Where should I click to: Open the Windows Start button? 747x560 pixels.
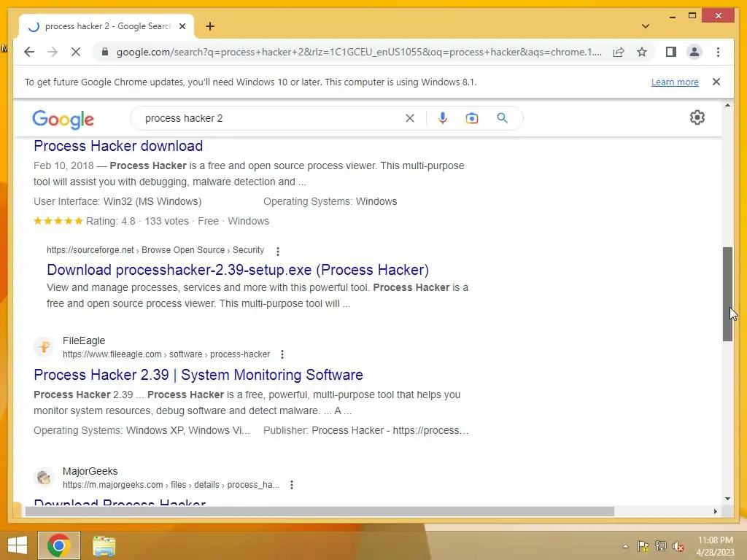pyautogui.click(x=18, y=545)
